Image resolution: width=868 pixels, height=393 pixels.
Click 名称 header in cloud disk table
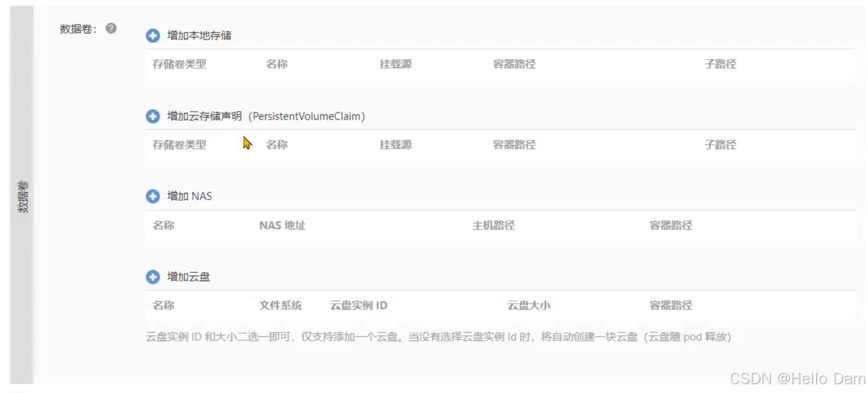click(163, 305)
